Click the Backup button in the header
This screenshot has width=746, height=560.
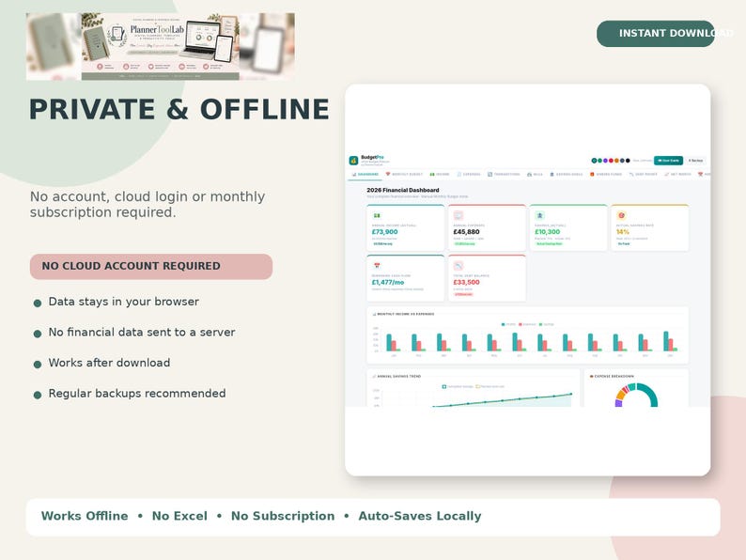[x=695, y=161]
